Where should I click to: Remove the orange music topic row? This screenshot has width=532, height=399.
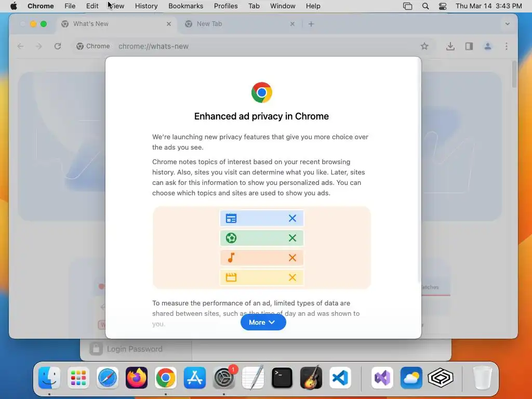pos(292,258)
